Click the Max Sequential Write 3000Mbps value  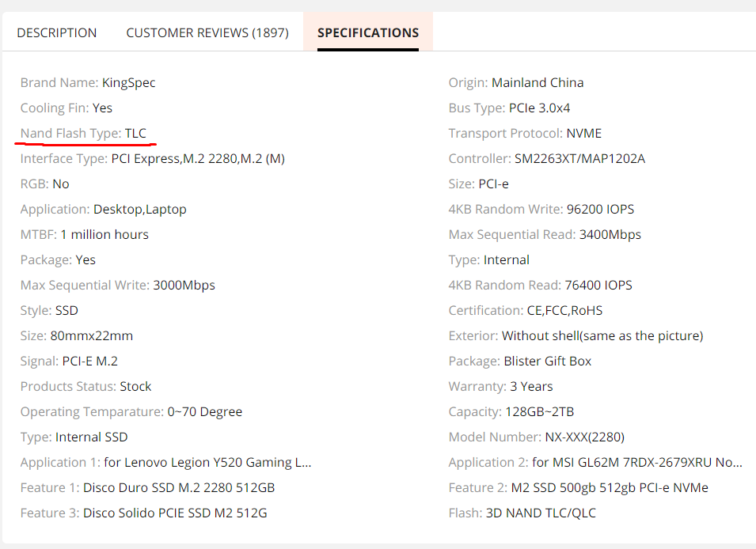click(184, 285)
